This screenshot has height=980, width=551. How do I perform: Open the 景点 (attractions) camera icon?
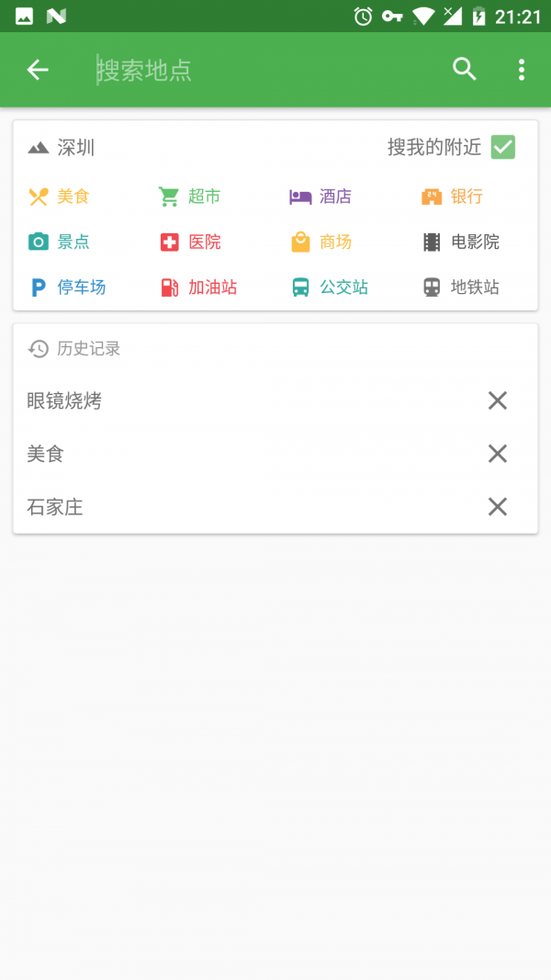coord(38,242)
